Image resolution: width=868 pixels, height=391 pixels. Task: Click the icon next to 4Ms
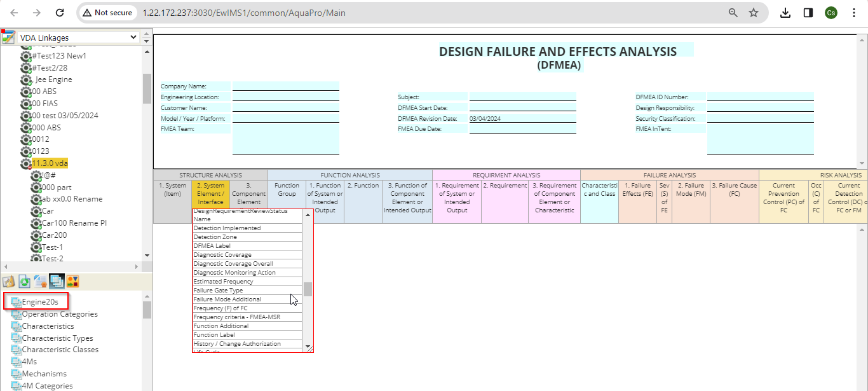[x=16, y=362]
